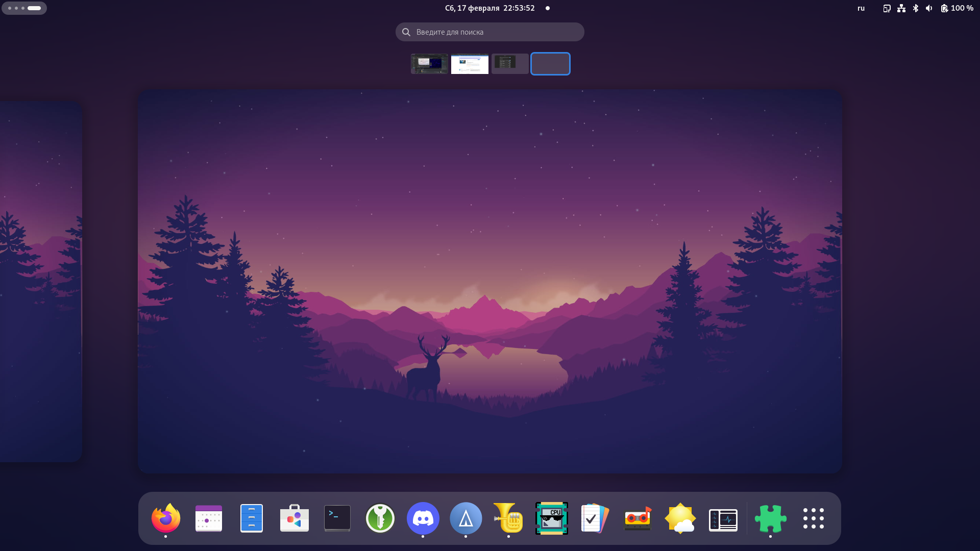
Task: Open the KeePassXC green key icon
Action: pyautogui.click(x=380, y=518)
